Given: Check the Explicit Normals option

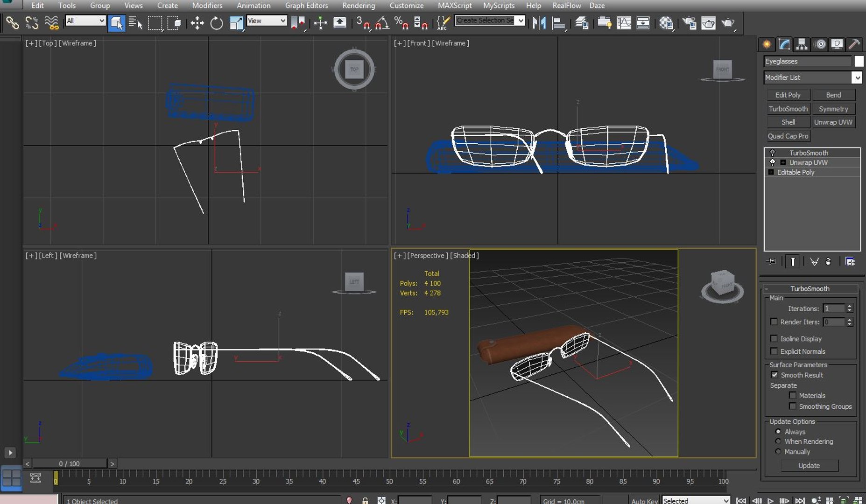Looking at the screenshot, I should [x=774, y=351].
